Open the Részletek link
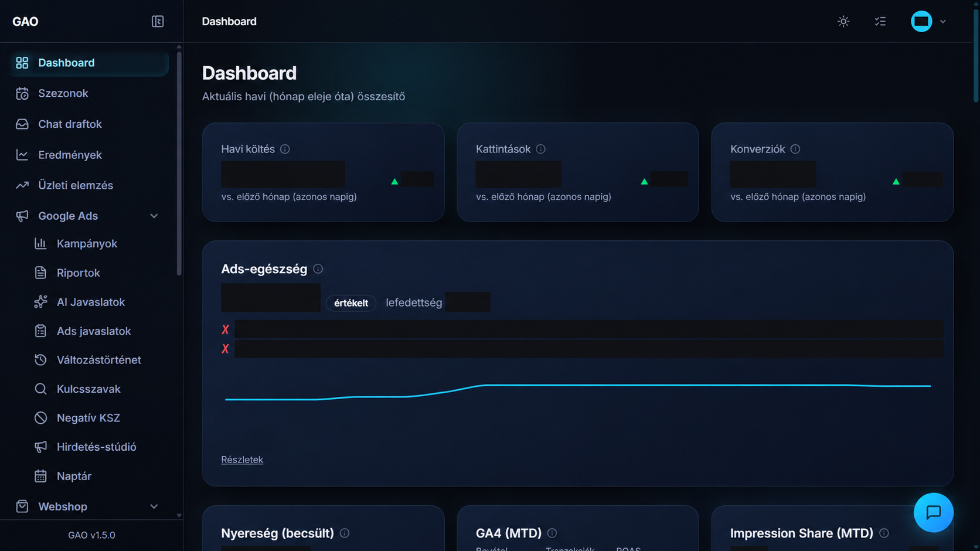The height and width of the screenshot is (551, 980). 242,460
